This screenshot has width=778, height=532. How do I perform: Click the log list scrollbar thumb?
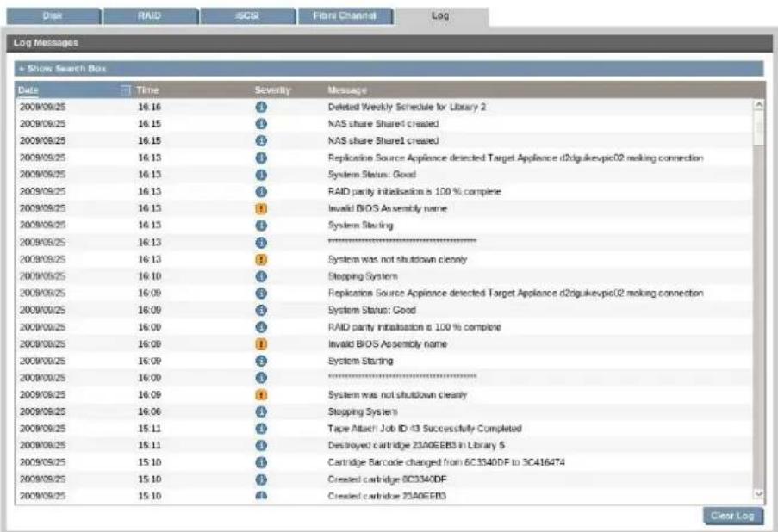click(x=759, y=128)
